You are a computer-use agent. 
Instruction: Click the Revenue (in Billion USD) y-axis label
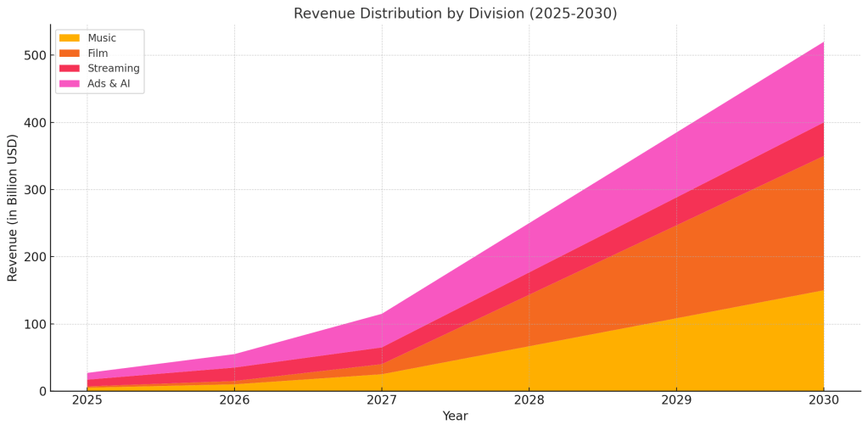click(13, 208)
